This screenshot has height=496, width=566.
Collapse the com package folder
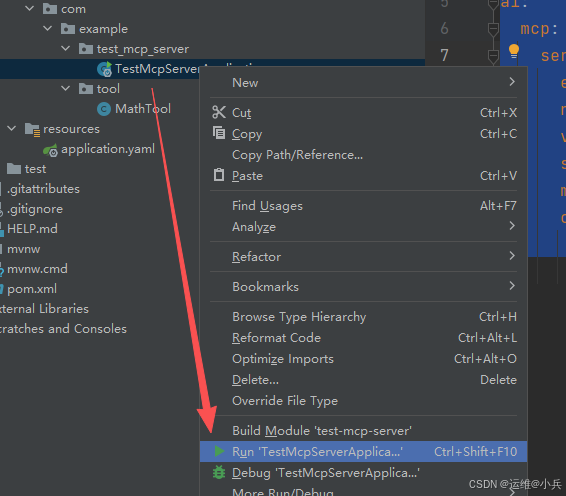pos(30,8)
